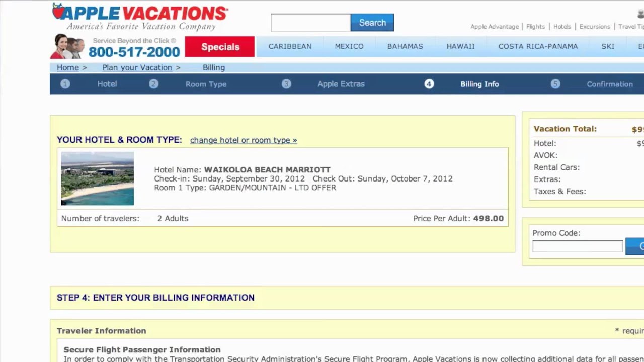
Task: Click the Price Per Adult 498.00 value
Action: [x=488, y=218]
